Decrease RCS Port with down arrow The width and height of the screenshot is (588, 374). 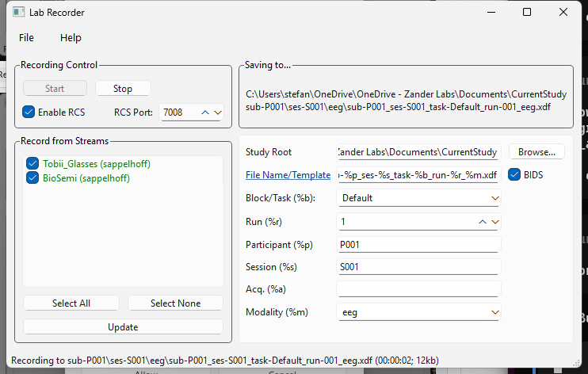[218, 113]
